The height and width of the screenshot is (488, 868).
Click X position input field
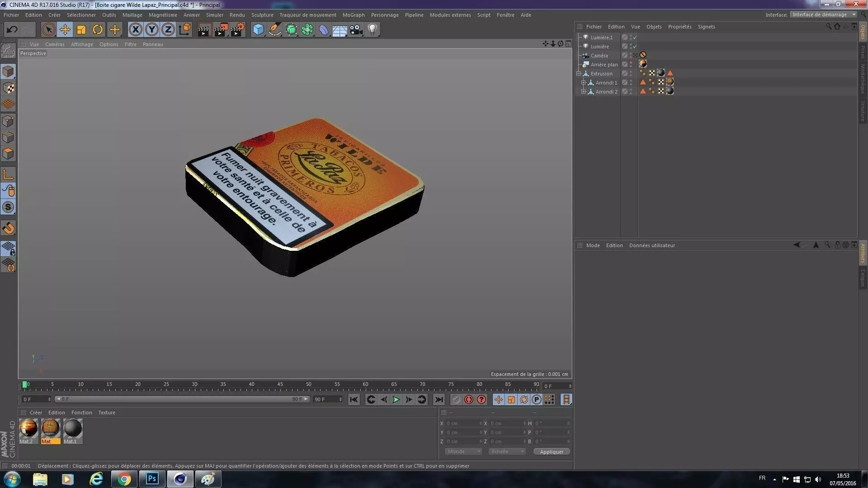click(x=463, y=423)
